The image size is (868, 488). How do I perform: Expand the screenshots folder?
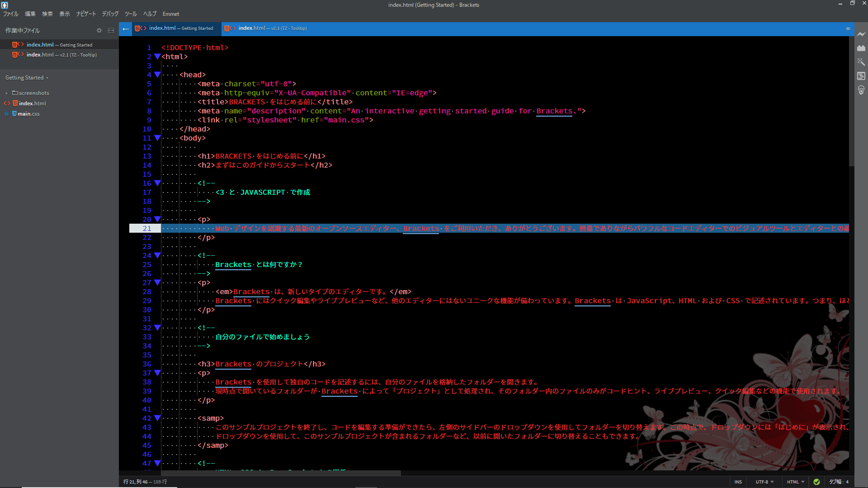point(7,93)
